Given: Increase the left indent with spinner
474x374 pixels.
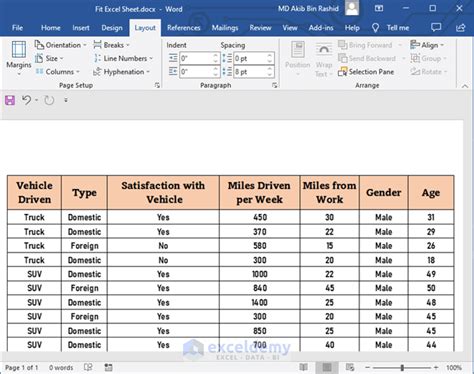Looking at the screenshot, I should [x=216, y=55].
